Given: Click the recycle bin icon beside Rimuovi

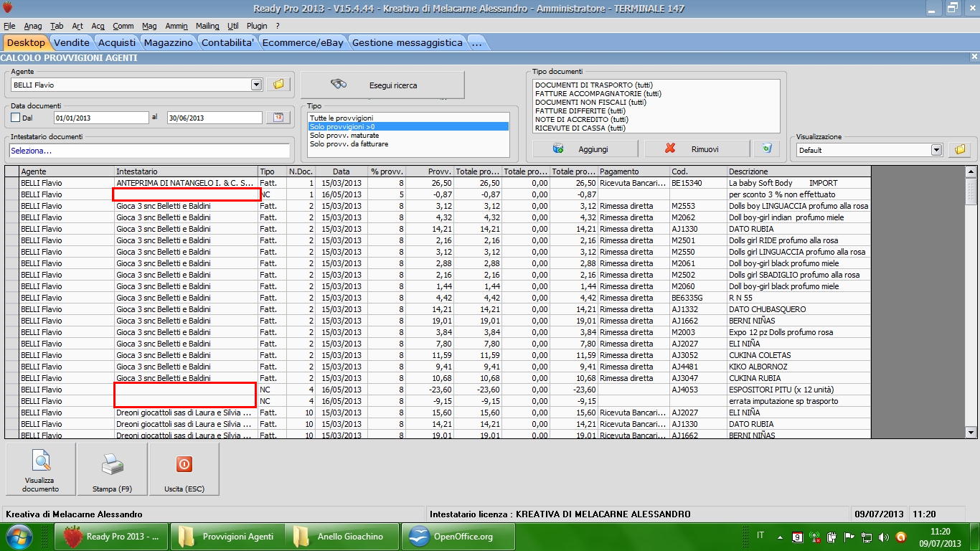Looking at the screenshot, I should point(766,149).
